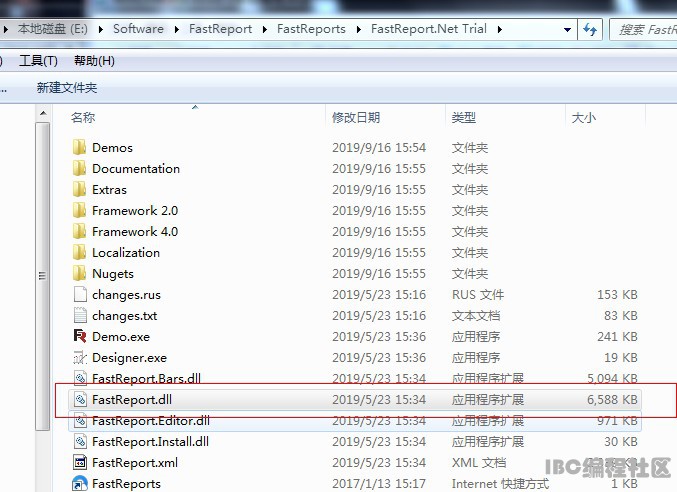
Task: Select the Designer.exe file name
Action: click(x=129, y=358)
